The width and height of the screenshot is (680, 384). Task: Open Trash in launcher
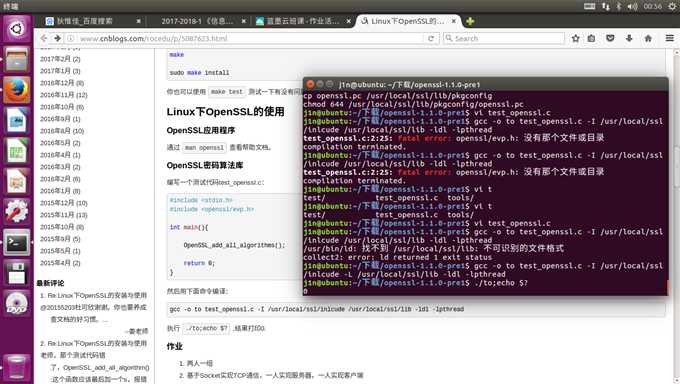coord(16,367)
